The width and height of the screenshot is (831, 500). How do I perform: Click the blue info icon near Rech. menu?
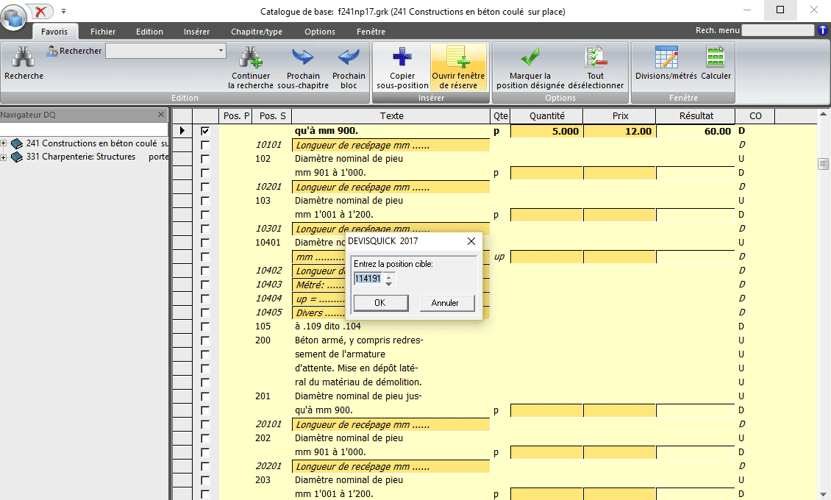tap(823, 31)
